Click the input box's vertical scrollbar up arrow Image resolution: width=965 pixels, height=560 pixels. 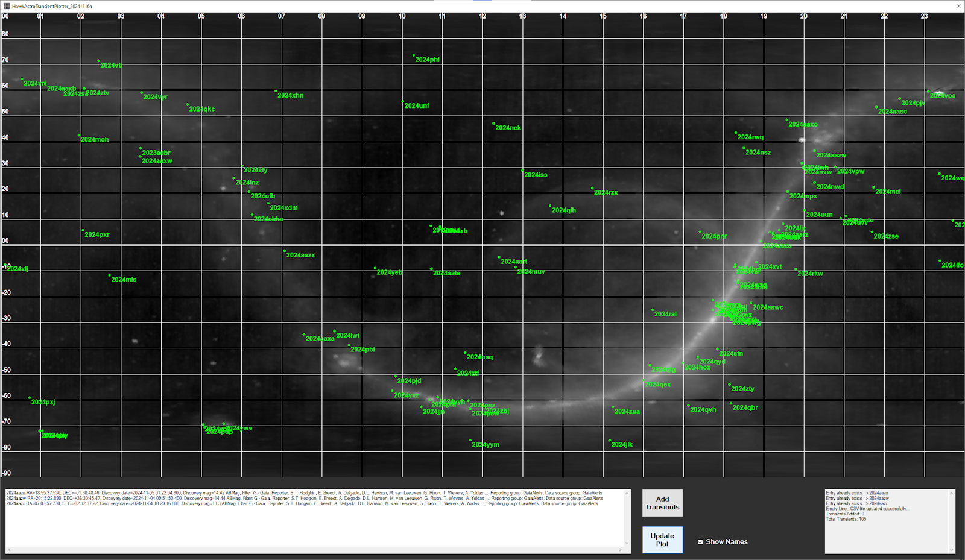[627, 492]
